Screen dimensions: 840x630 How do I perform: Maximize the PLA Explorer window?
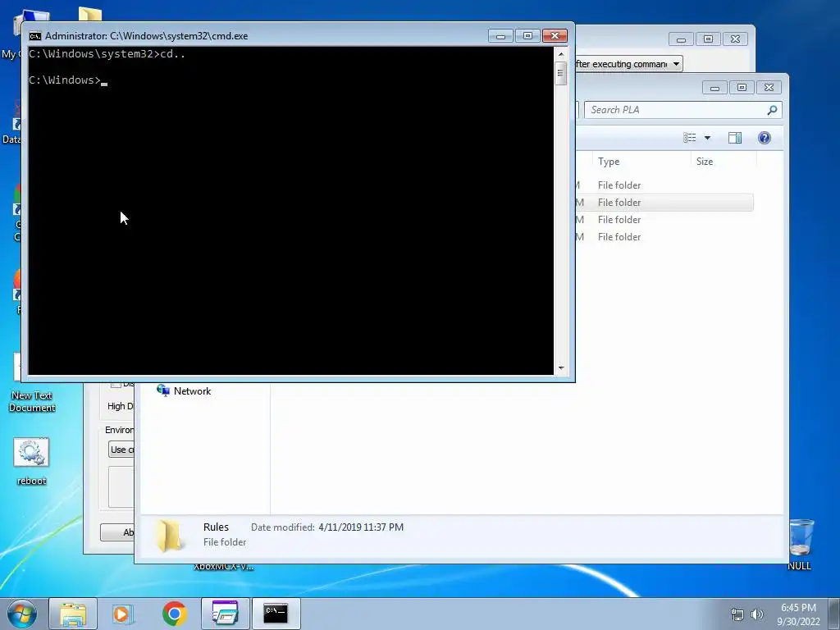pyautogui.click(x=742, y=87)
